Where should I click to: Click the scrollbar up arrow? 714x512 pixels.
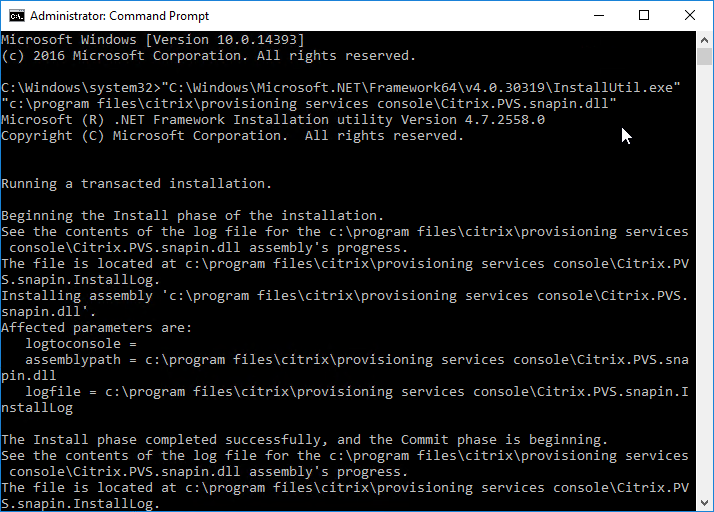pyautogui.click(x=704, y=40)
